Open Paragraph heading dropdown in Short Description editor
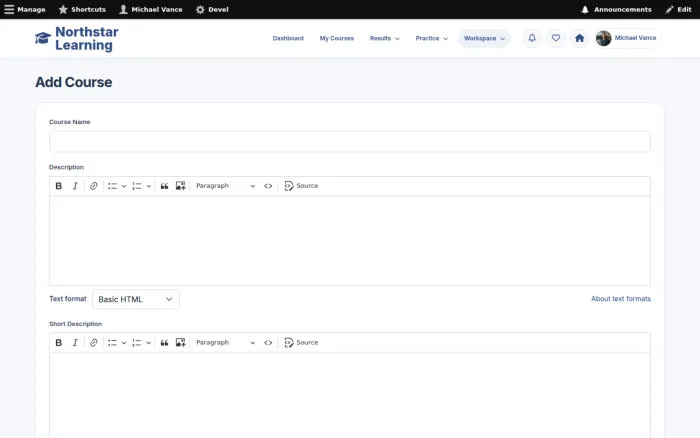 (x=225, y=342)
